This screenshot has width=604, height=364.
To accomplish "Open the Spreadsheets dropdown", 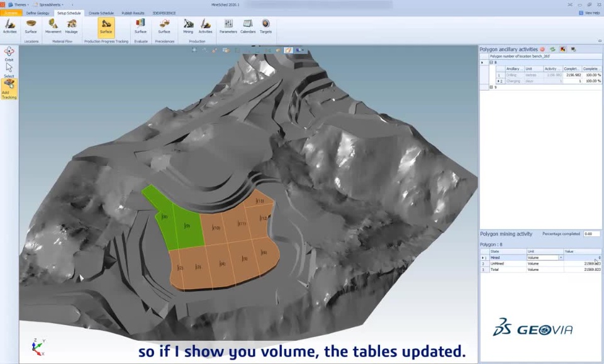I will click(x=48, y=4).
